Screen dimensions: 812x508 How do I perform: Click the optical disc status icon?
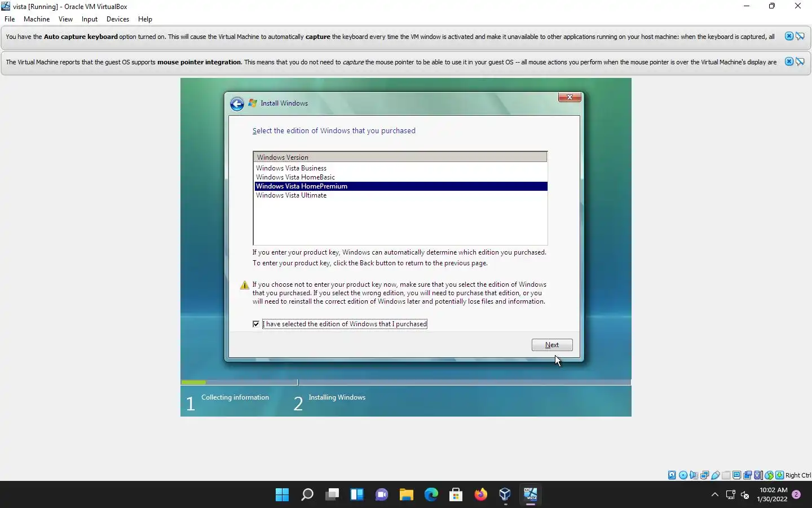tap(683, 475)
